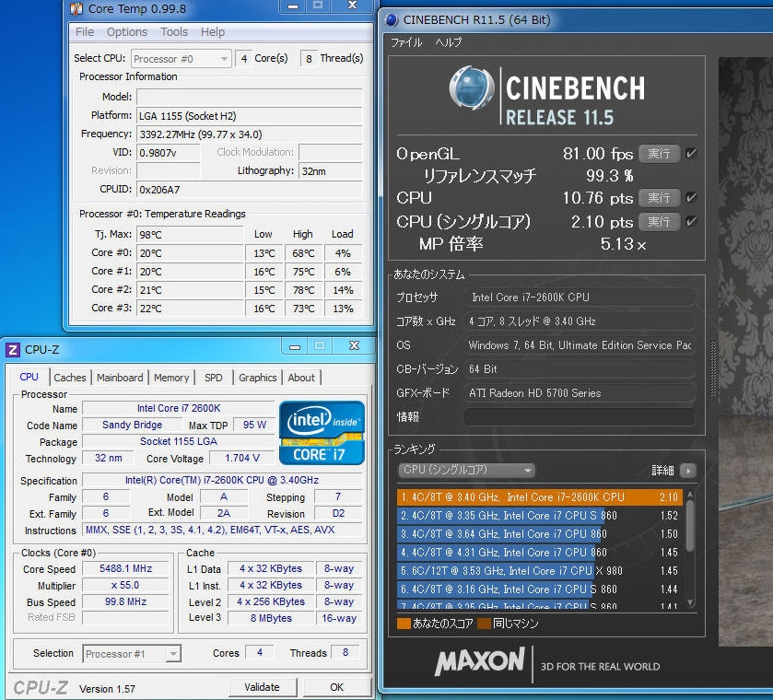Click the CINEBENCH globe logo
Screen dimensions: 773x700
coord(472,87)
